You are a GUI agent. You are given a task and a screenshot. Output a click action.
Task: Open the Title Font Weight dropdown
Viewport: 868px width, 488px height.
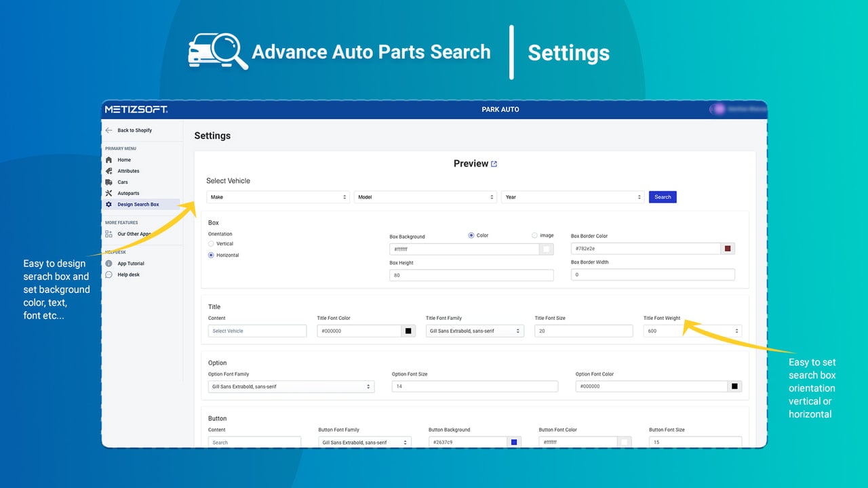point(692,331)
